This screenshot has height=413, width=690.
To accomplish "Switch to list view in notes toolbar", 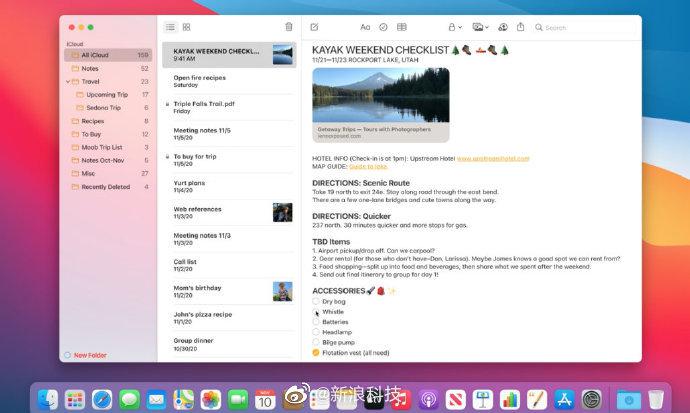I will 170,27.
